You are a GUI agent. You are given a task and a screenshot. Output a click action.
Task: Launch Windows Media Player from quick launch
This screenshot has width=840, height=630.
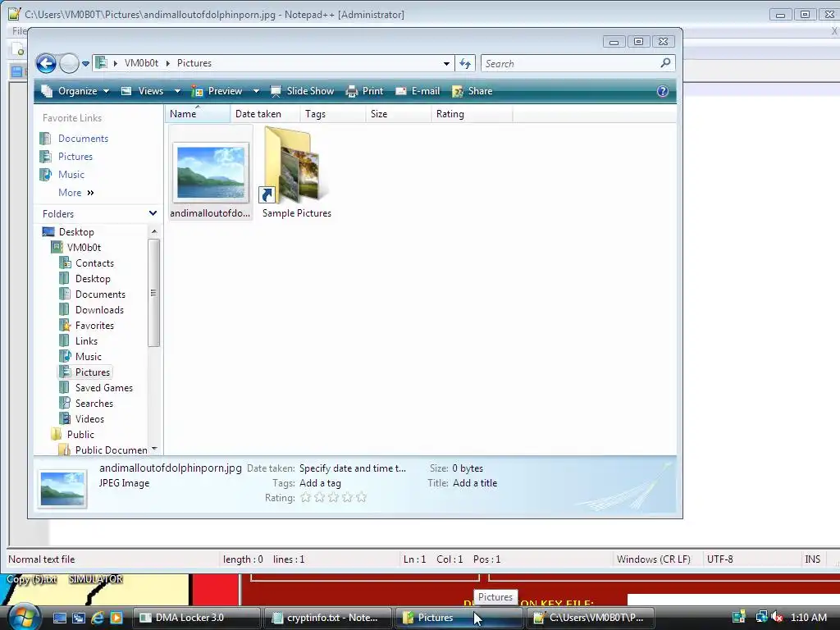pyautogui.click(x=116, y=618)
